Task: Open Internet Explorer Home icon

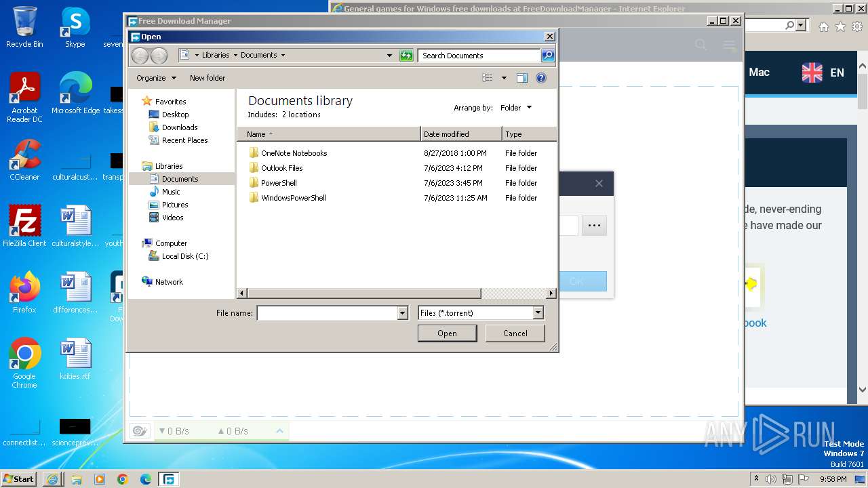Action: [824, 27]
